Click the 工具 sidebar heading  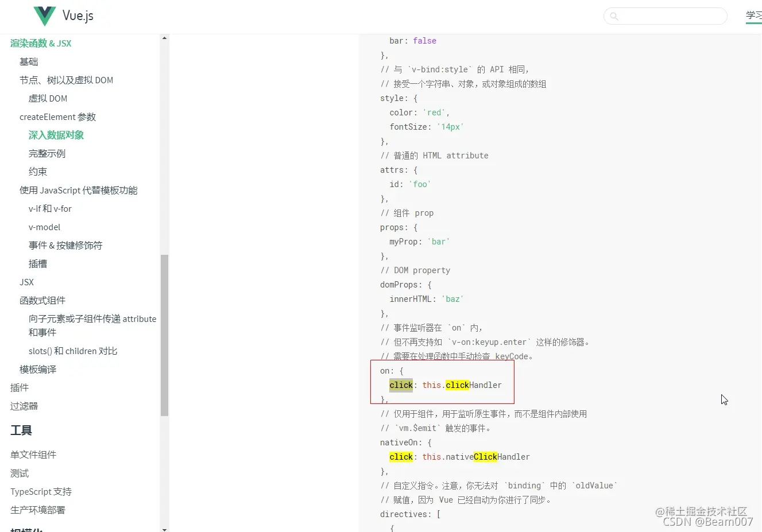point(21,430)
